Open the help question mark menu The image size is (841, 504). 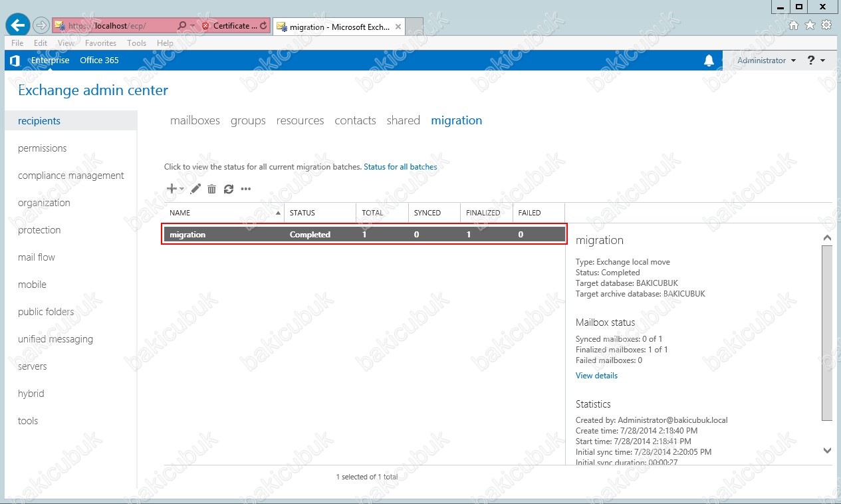click(816, 61)
